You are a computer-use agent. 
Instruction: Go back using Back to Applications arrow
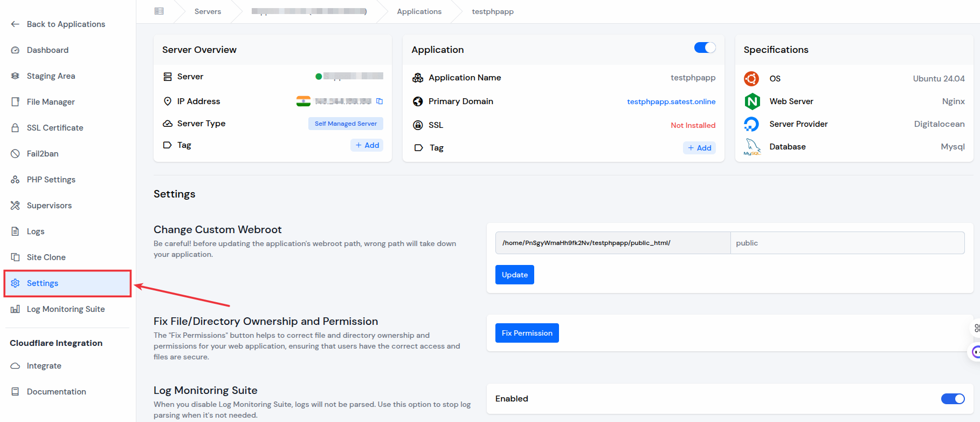point(15,24)
